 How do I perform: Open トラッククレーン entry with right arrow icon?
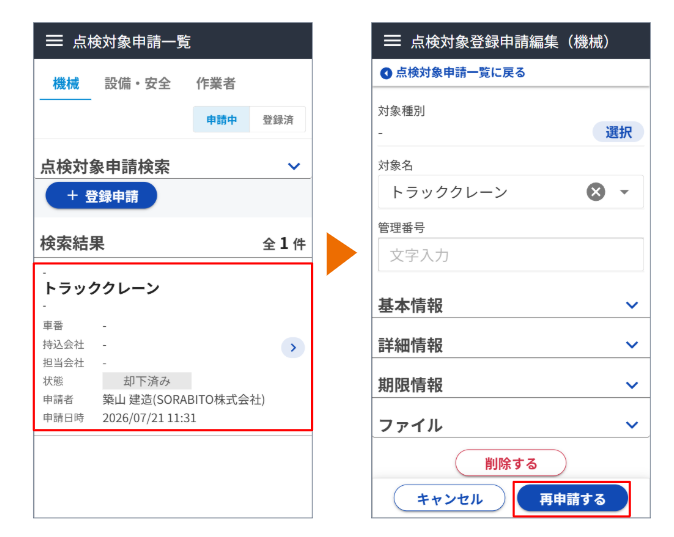pyautogui.click(x=293, y=347)
